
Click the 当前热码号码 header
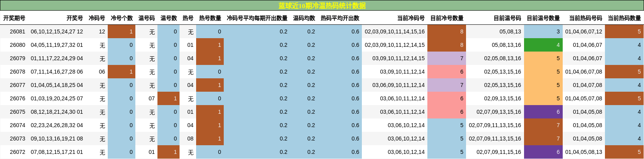[x=586, y=18]
